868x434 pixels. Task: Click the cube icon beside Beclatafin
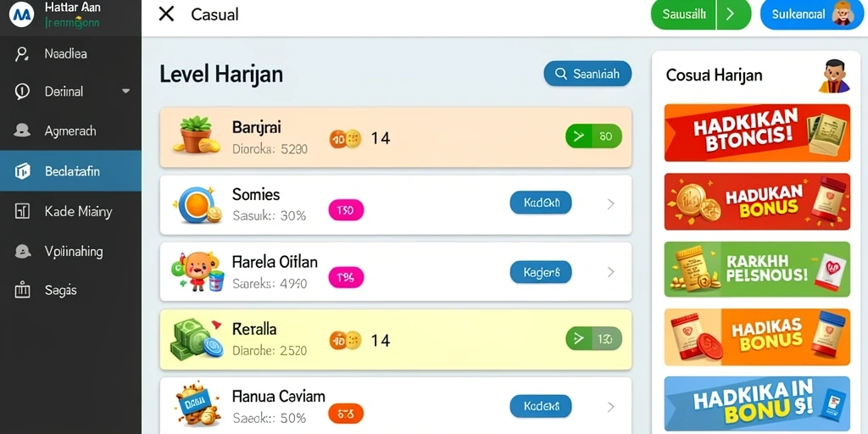click(22, 171)
